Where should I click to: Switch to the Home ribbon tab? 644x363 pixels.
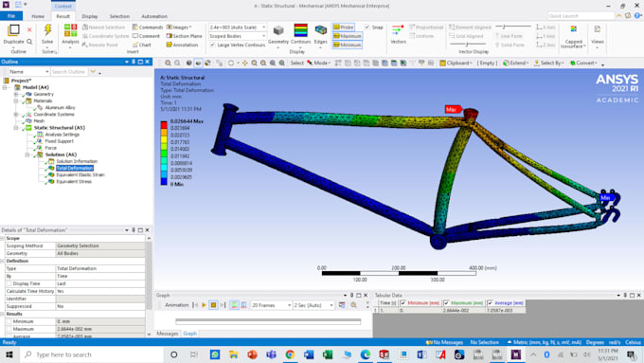tap(38, 16)
